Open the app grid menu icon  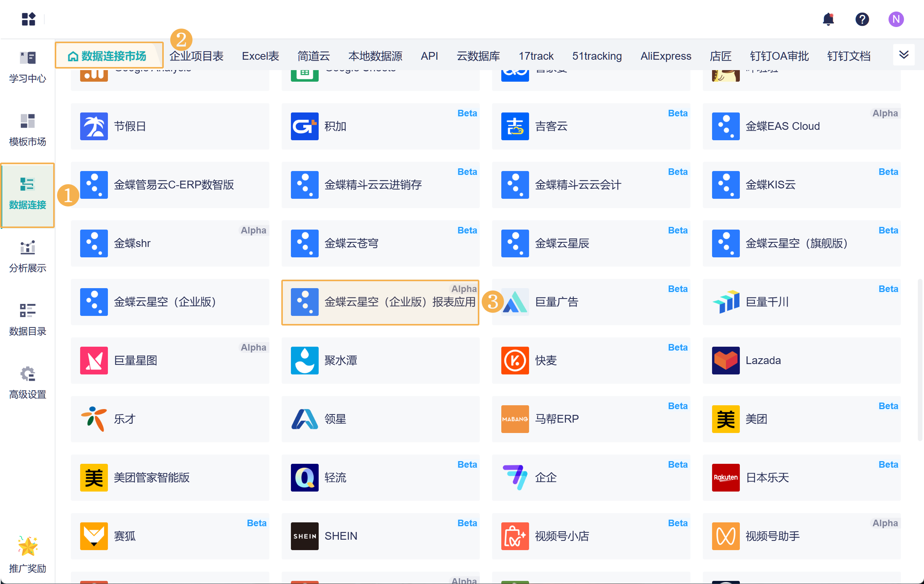pos(29,19)
